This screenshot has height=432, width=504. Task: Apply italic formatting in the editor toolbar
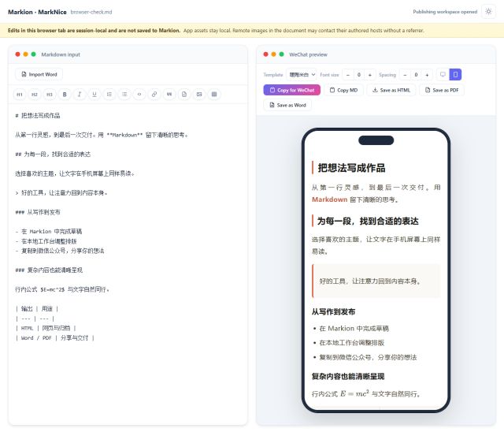tap(80, 95)
